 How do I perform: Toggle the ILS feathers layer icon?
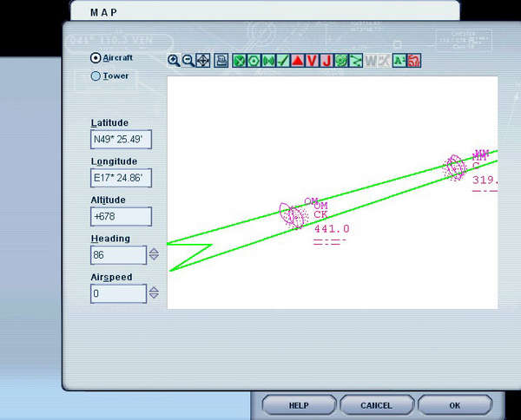click(283, 61)
